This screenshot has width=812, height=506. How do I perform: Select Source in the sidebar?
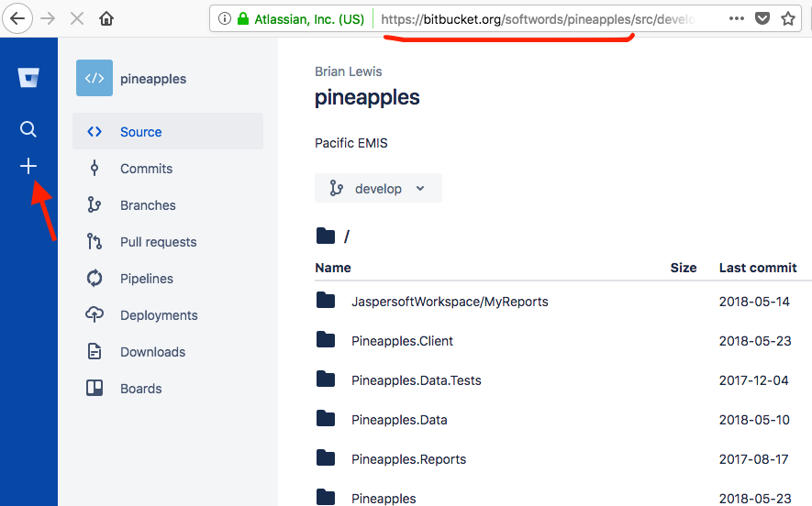pyautogui.click(x=140, y=132)
